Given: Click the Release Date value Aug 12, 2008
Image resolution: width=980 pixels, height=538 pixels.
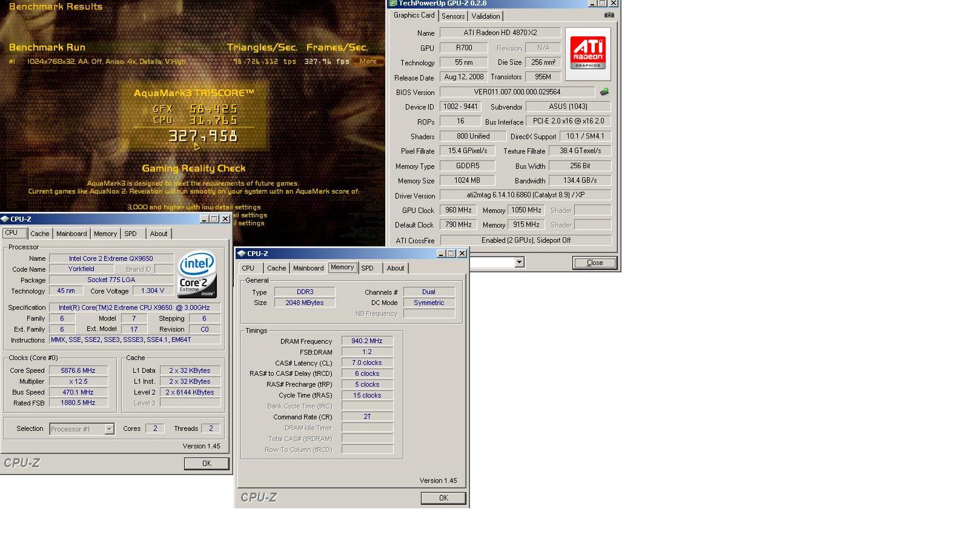Looking at the screenshot, I should pos(463,77).
